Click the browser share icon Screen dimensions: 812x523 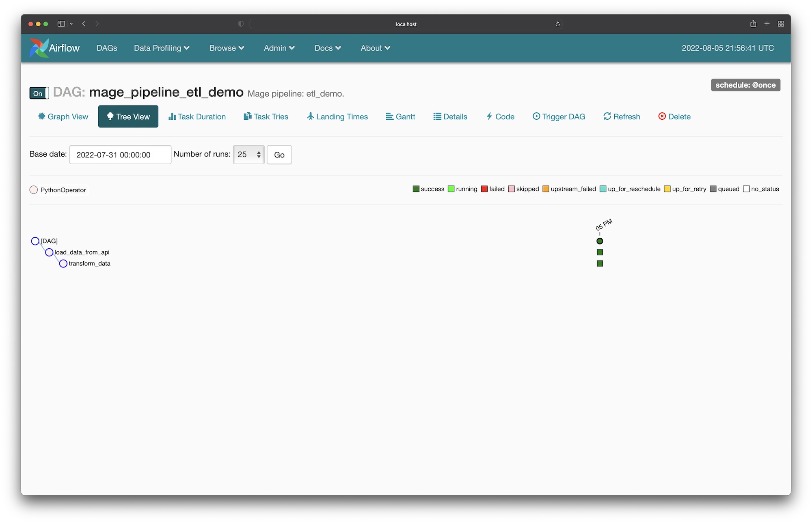(753, 24)
